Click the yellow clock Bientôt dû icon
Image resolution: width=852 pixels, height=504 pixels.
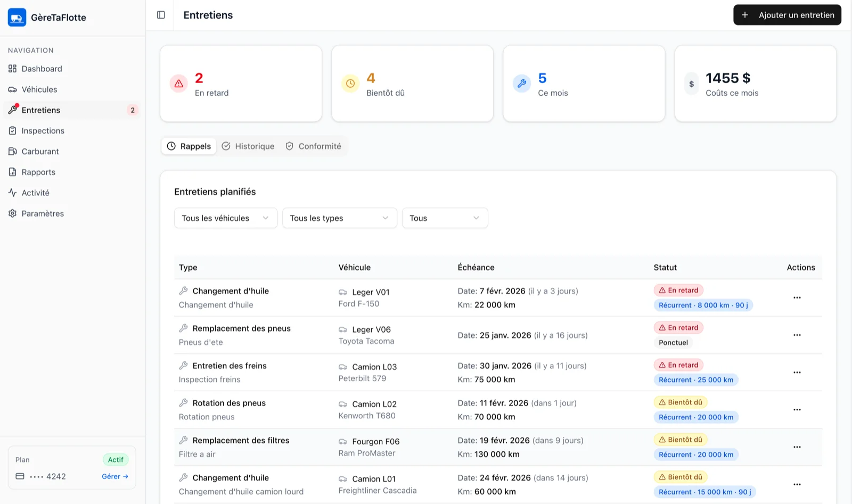tap(350, 84)
